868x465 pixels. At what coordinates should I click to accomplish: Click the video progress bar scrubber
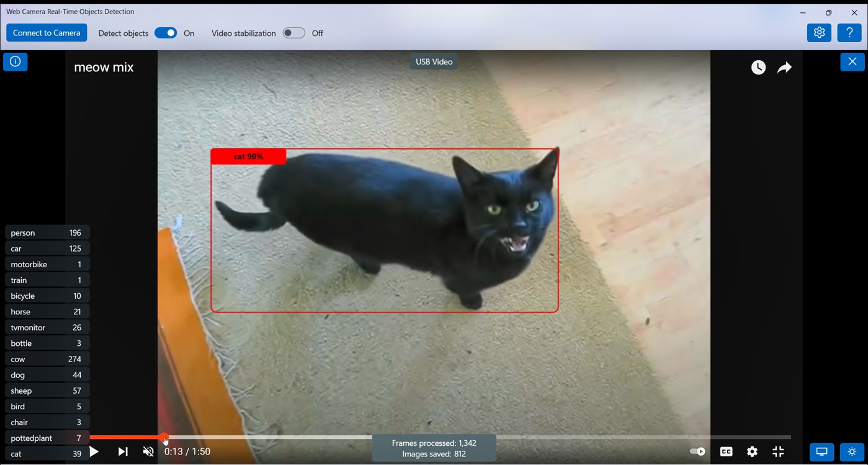164,438
